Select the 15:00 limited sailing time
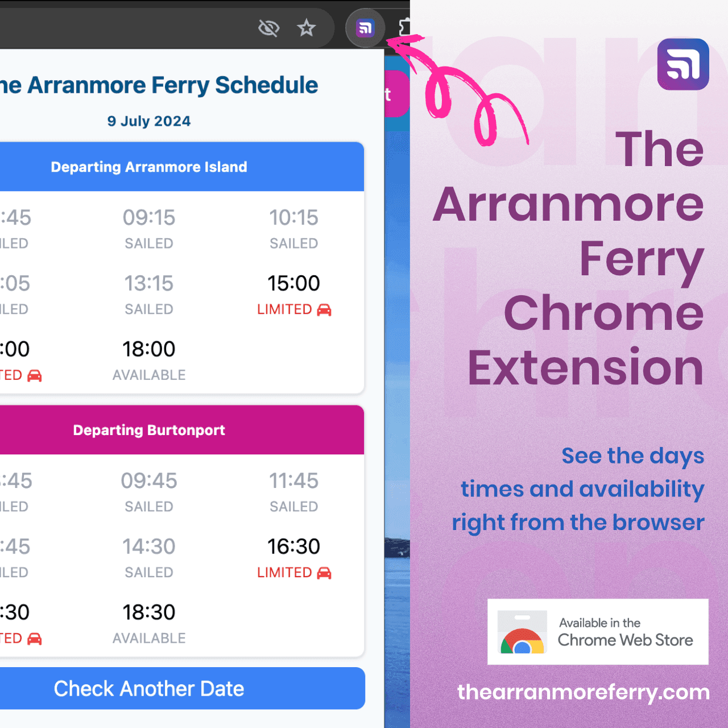Screen dimensions: 728x728 click(293, 283)
